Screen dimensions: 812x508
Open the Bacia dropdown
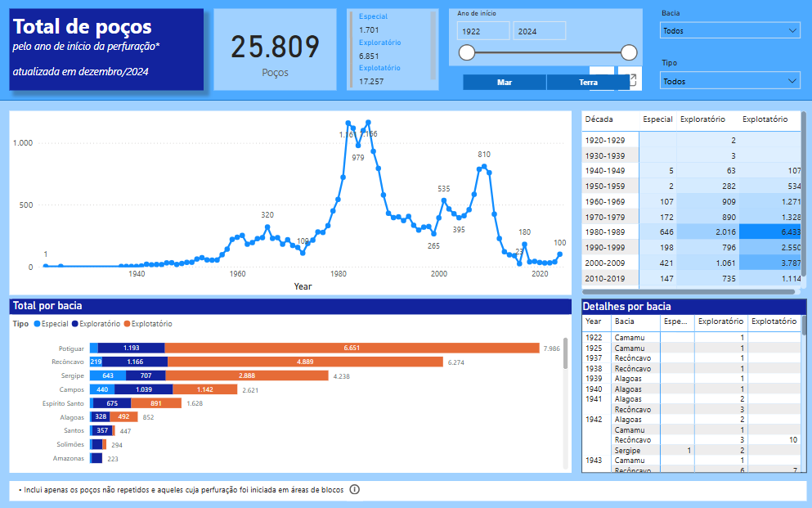click(729, 31)
